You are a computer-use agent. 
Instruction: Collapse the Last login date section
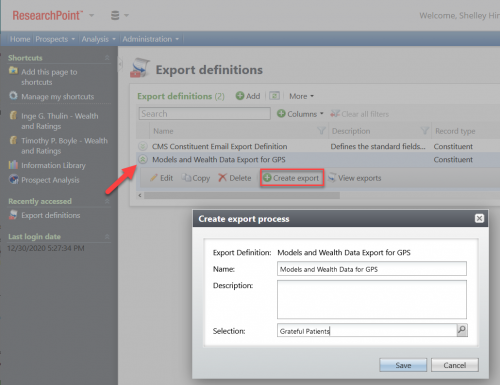107,237
